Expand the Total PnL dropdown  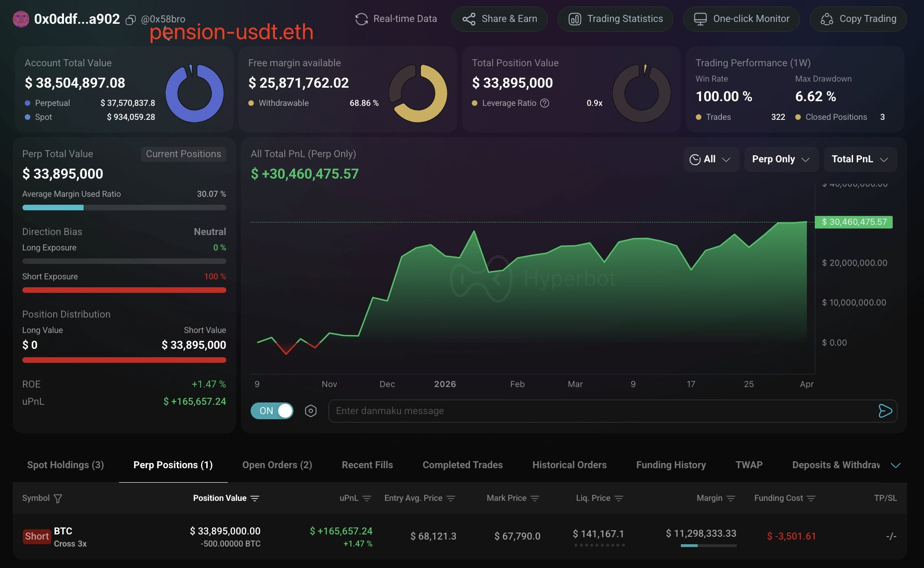[860, 159]
